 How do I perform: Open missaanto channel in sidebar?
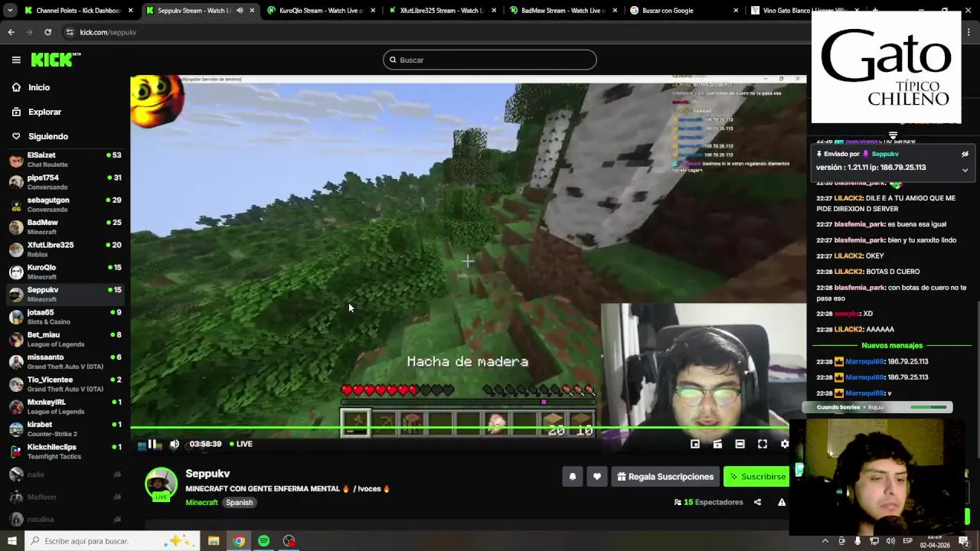[x=65, y=361]
